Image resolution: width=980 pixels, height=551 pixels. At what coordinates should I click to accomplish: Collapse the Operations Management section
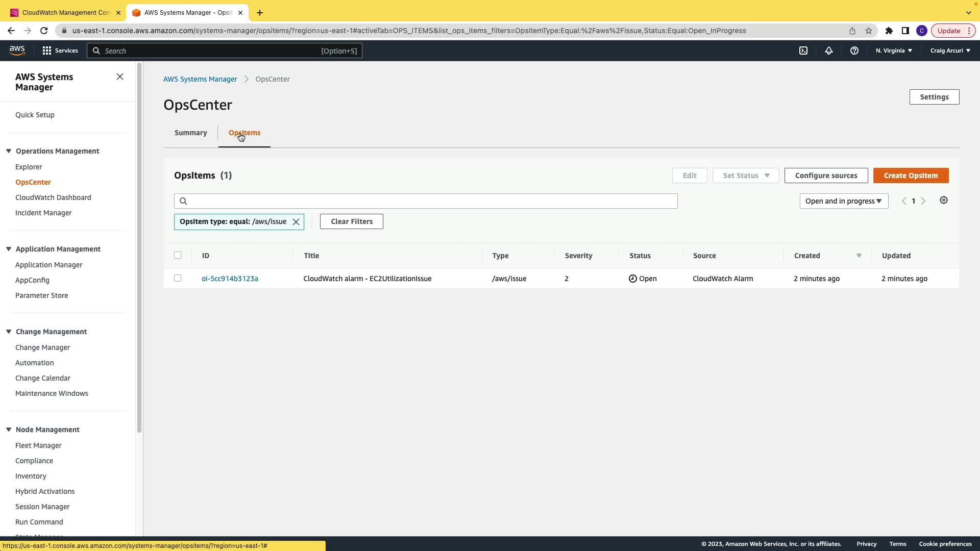pos(9,151)
